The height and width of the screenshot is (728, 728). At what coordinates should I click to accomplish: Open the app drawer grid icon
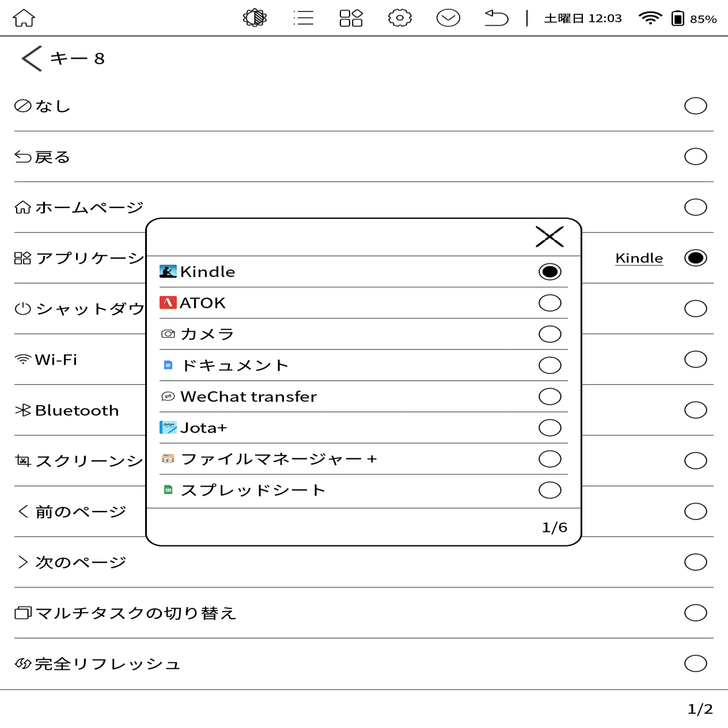[x=351, y=18]
